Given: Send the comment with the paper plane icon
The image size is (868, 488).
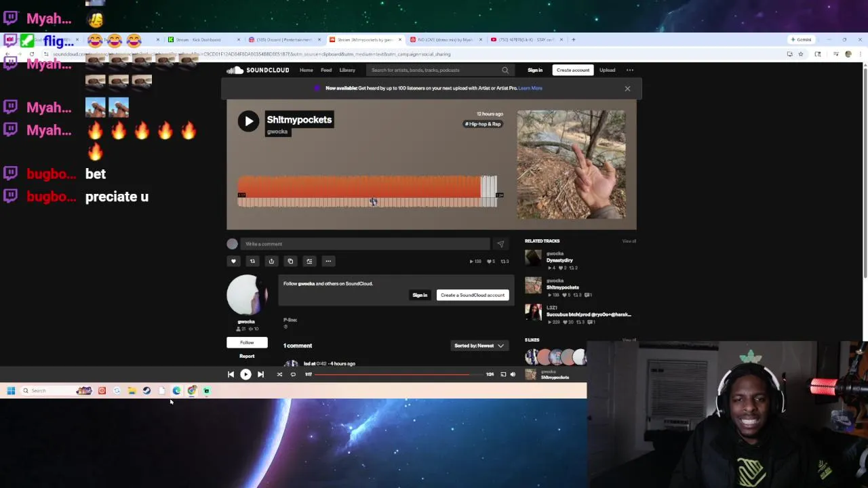Looking at the screenshot, I should click(500, 244).
